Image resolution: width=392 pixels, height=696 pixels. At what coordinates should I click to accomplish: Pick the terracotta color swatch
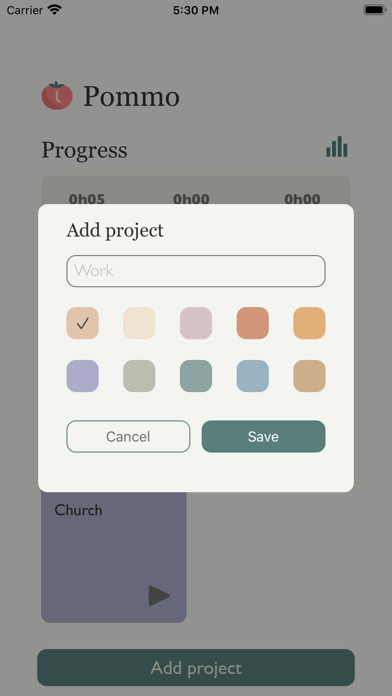pyautogui.click(x=253, y=323)
